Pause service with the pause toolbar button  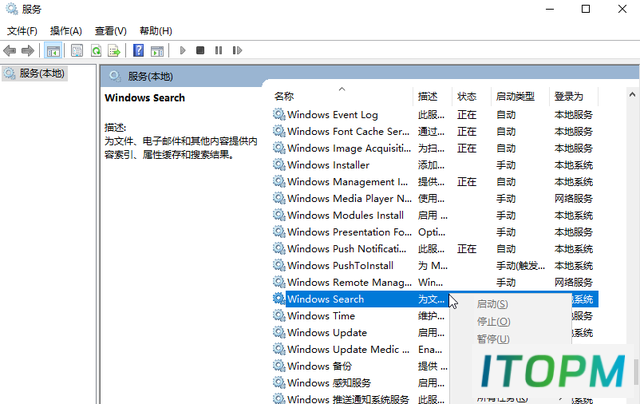pos(219,50)
